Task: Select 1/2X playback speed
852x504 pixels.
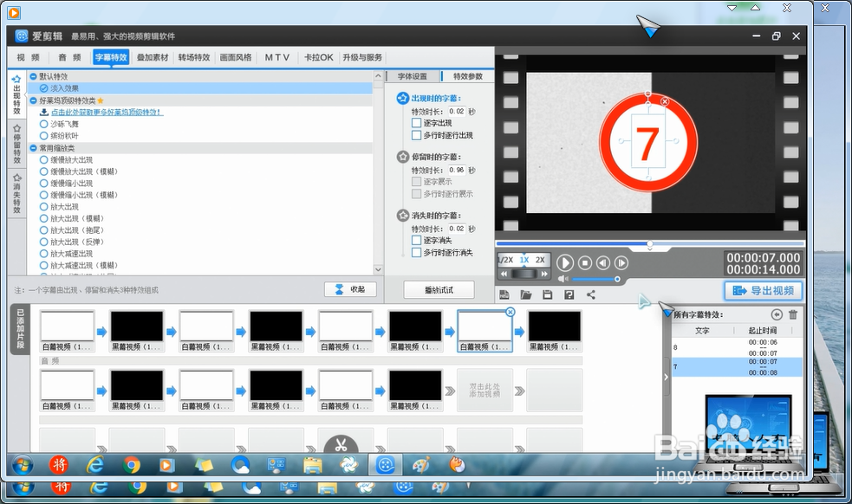Action: tap(506, 260)
